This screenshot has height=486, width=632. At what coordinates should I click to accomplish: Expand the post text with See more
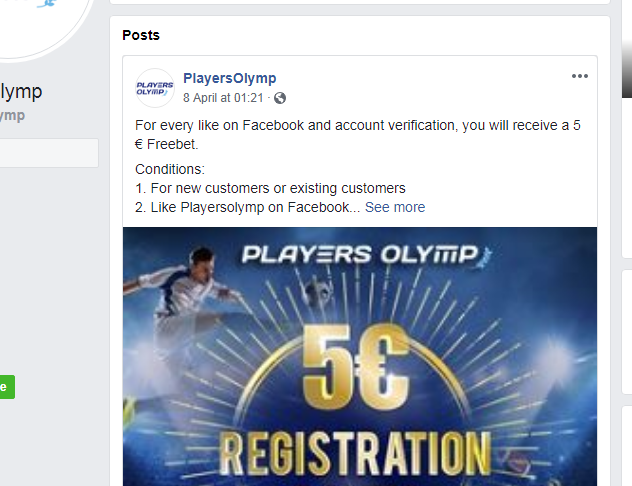[x=395, y=207]
